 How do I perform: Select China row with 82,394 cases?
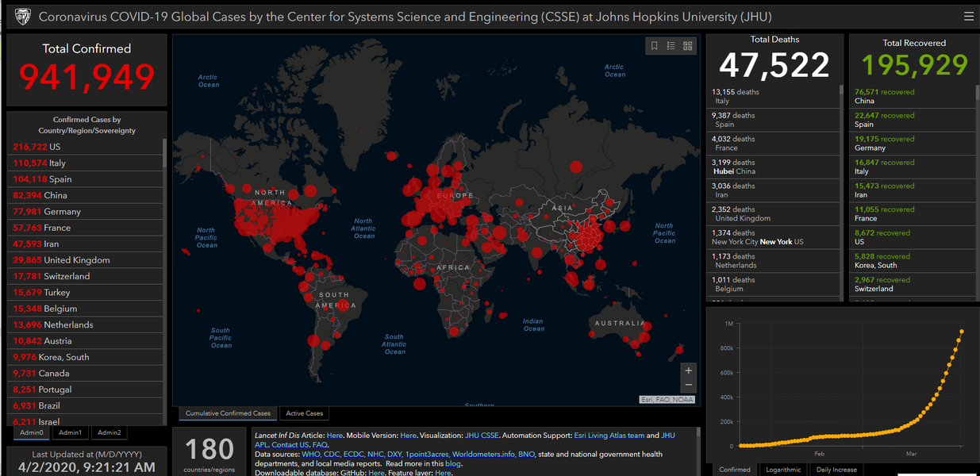click(84, 195)
